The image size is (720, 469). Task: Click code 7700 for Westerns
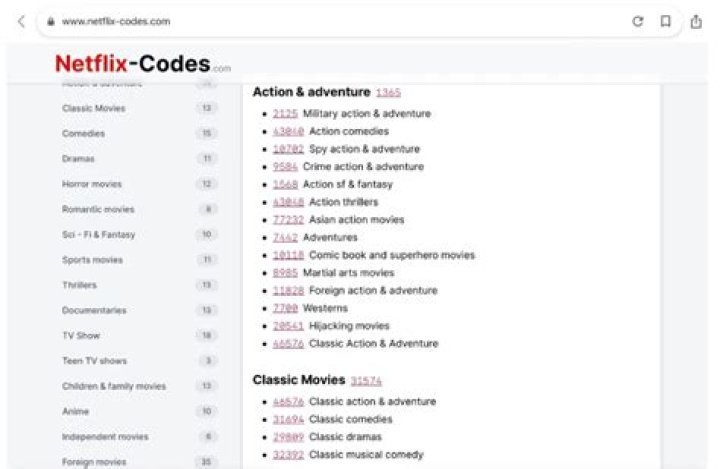click(285, 308)
